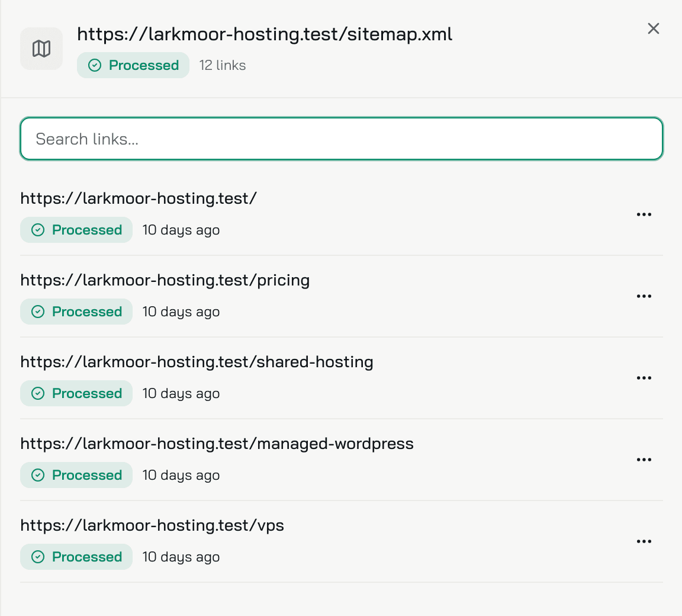This screenshot has height=616, width=682.
Task: Click '10 days ago' under managed-wordpress URL
Action: [181, 476]
